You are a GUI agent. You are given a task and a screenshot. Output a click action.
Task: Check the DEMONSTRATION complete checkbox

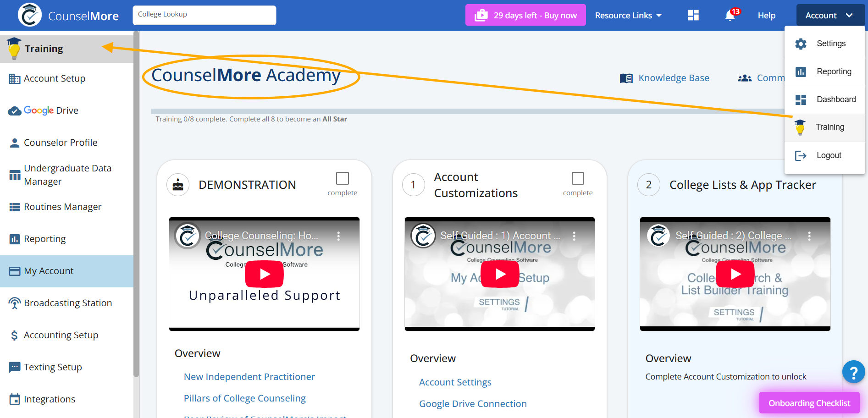343,178
